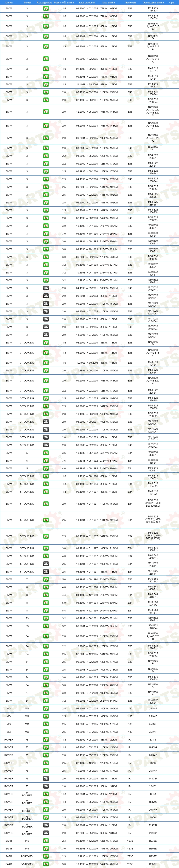Click the Marka column header
Viewport: 179px width, 868px height.
[9, 2]
